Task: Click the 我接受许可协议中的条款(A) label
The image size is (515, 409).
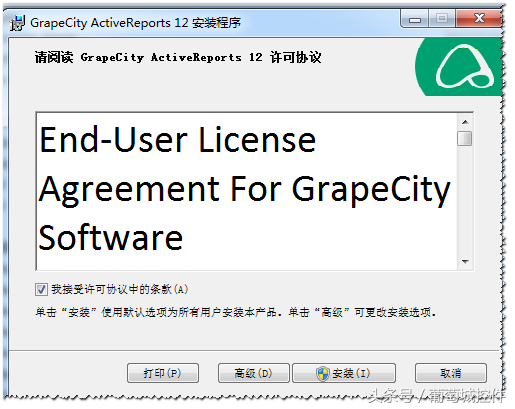Action: 120,289
